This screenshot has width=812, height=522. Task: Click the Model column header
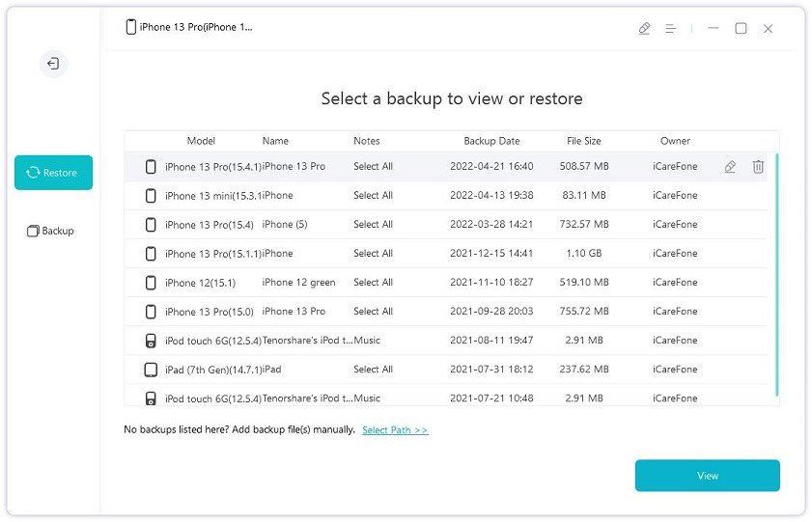201,141
